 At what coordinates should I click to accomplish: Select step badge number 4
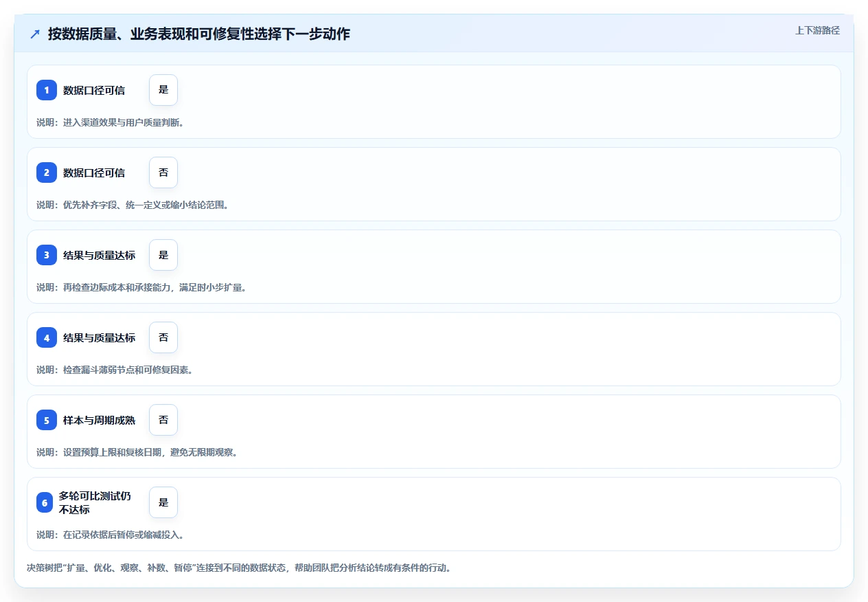pos(47,337)
